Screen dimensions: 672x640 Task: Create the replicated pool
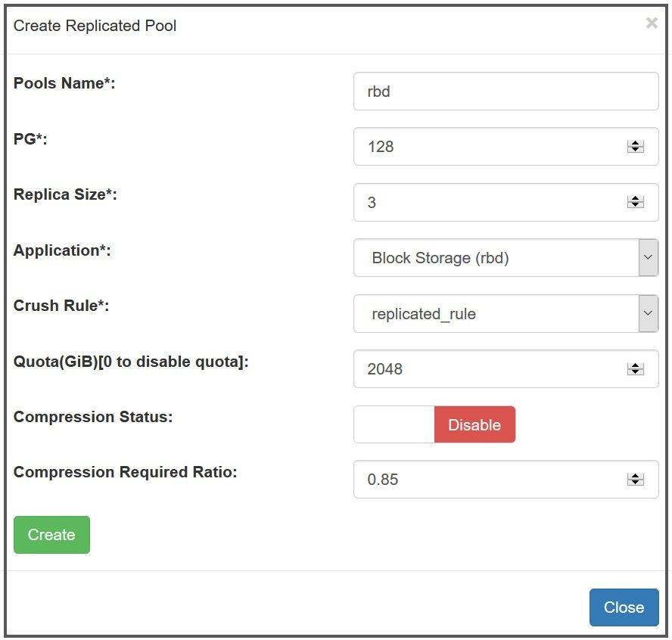point(51,534)
